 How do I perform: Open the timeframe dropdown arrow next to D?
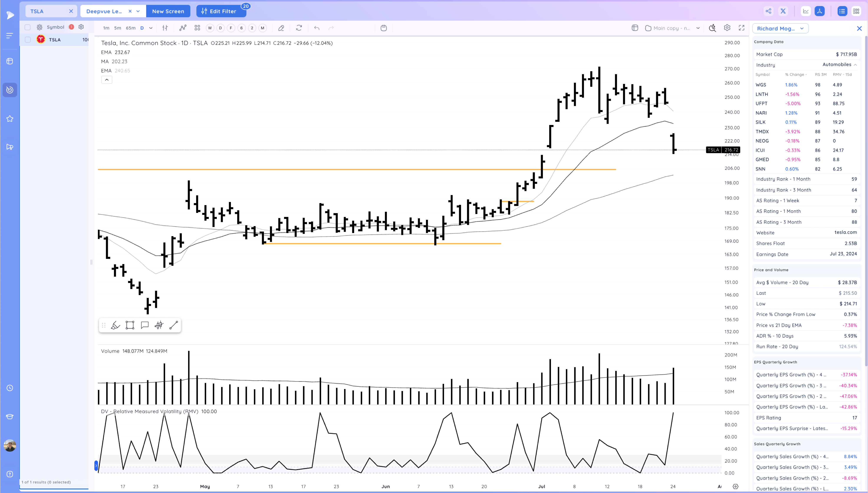click(x=151, y=28)
